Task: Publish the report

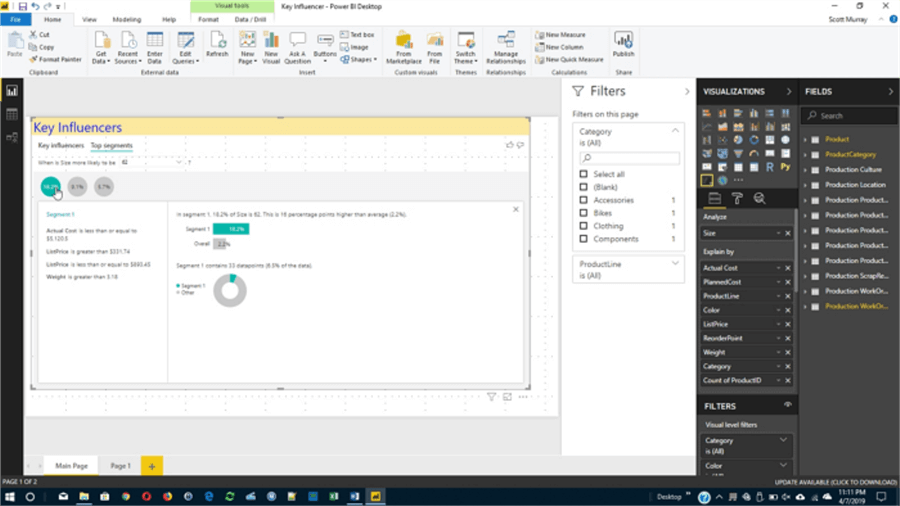Action: point(623,45)
